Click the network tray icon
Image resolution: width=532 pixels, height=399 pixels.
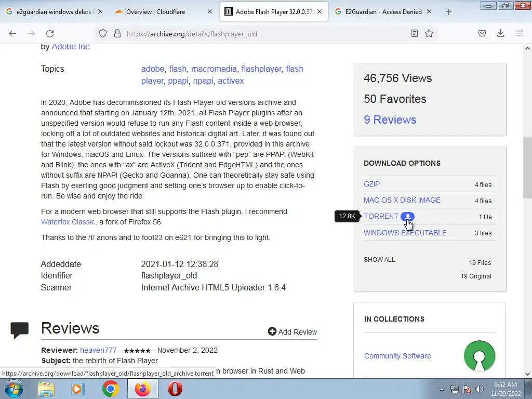[x=454, y=389]
